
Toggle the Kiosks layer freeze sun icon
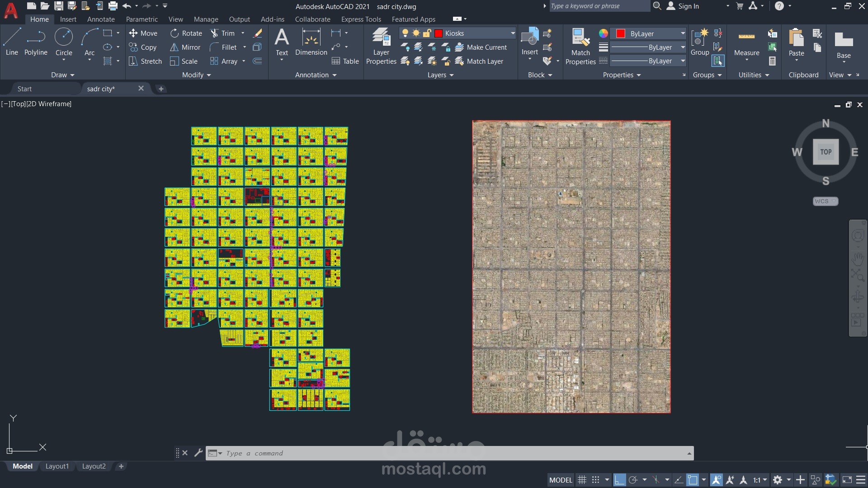click(416, 33)
